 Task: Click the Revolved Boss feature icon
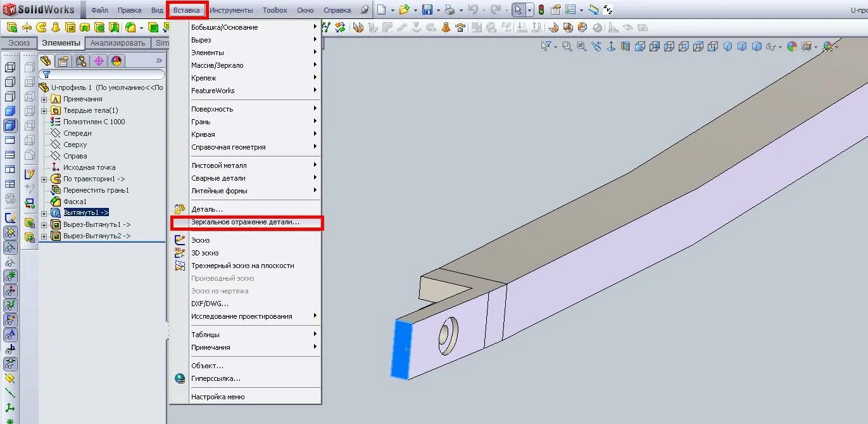click(x=26, y=27)
